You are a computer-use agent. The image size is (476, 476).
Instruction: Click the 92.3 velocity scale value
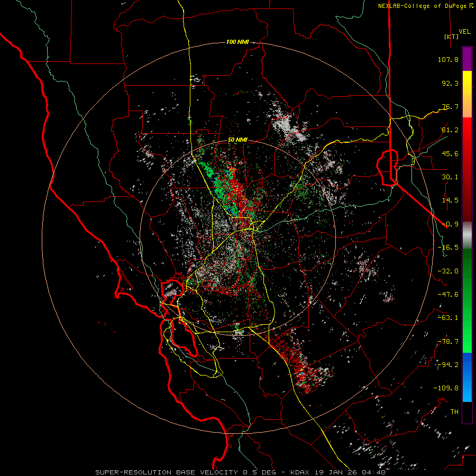coord(450,83)
